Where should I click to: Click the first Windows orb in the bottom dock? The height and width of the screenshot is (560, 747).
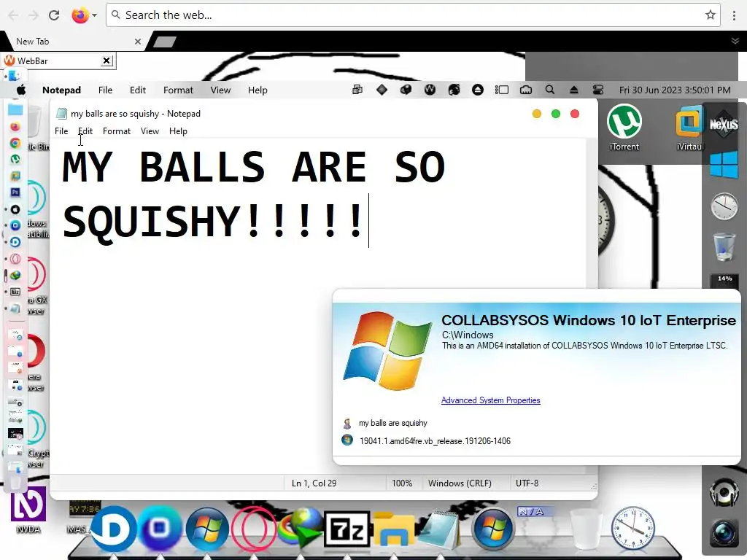click(206, 529)
